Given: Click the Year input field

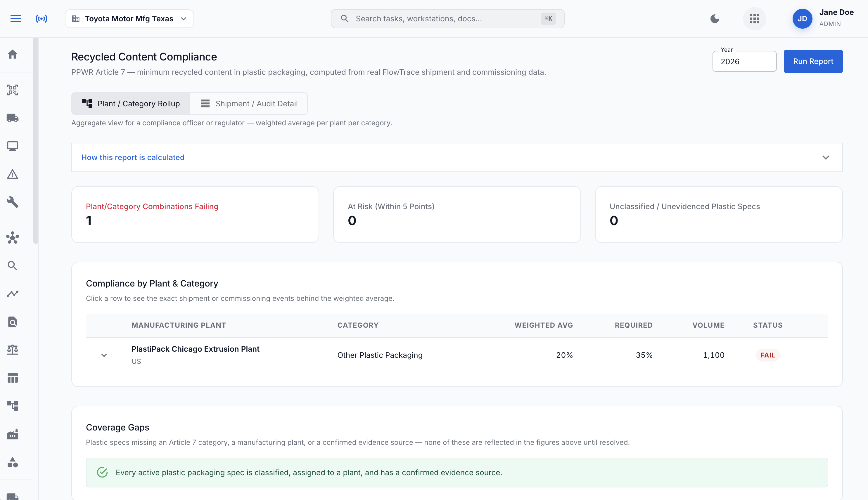Looking at the screenshot, I should (744, 61).
